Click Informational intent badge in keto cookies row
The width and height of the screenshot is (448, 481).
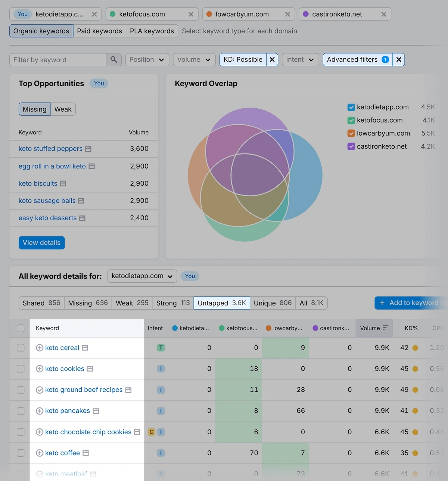(x=161, y=369)
